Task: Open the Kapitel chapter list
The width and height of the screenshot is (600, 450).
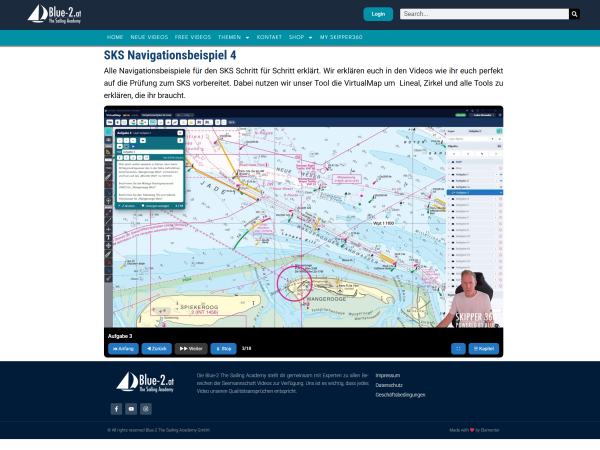Action: coord(484,349)
